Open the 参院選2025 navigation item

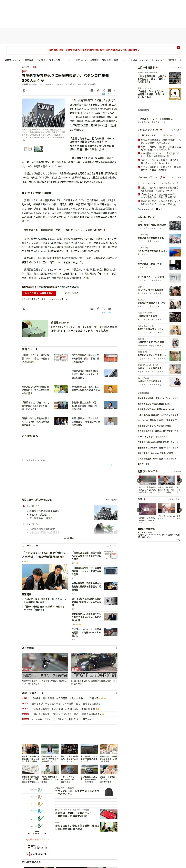click(12, 60)
